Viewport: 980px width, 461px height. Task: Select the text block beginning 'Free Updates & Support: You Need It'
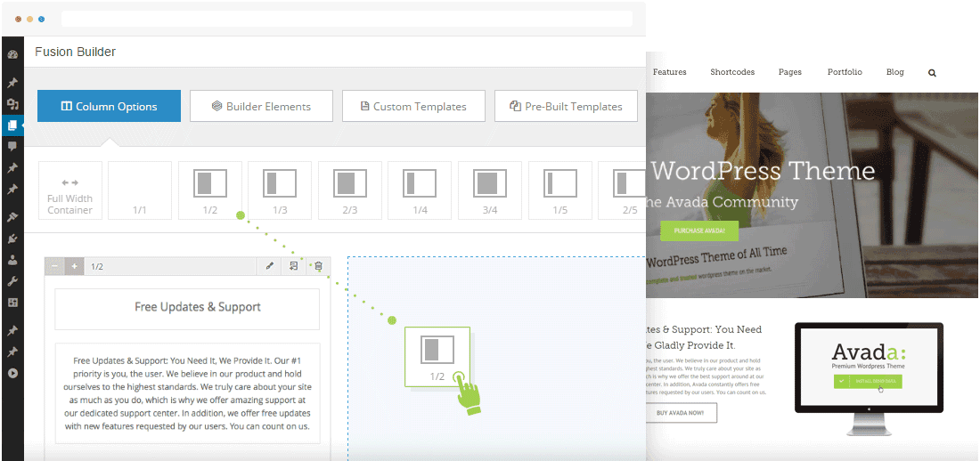pos(187,392)
